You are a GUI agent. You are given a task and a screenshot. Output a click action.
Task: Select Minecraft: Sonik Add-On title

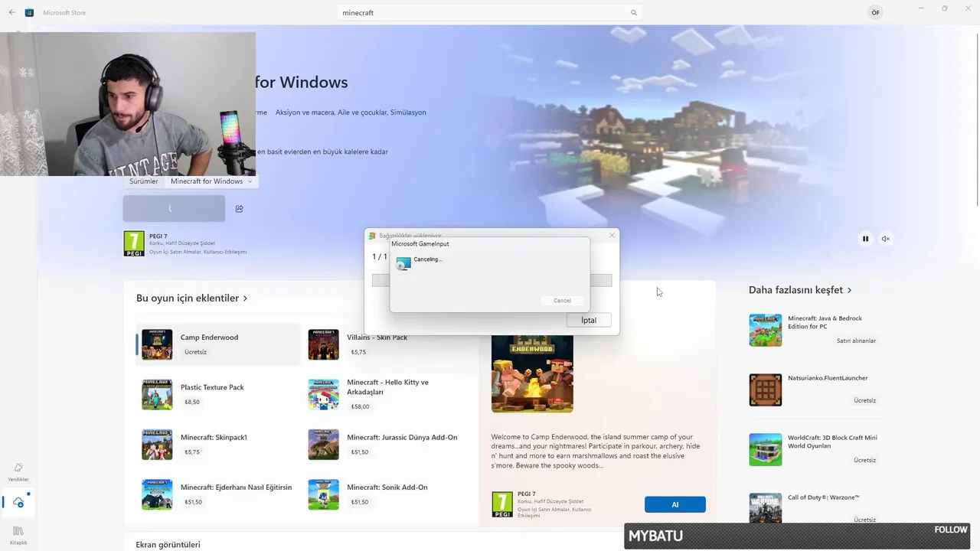(x=387, y=487)
